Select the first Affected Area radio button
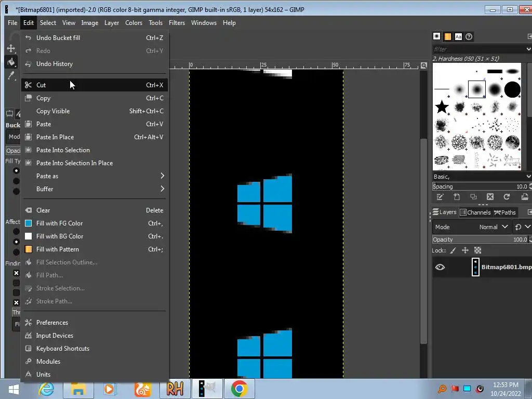Viewport: 532px width, 399px height. 16,231
